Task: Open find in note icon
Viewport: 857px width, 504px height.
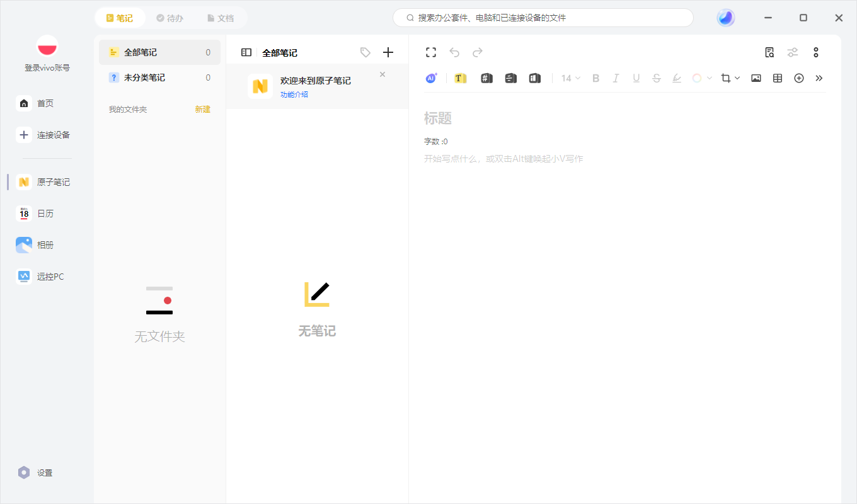Action: pos(769,52)
